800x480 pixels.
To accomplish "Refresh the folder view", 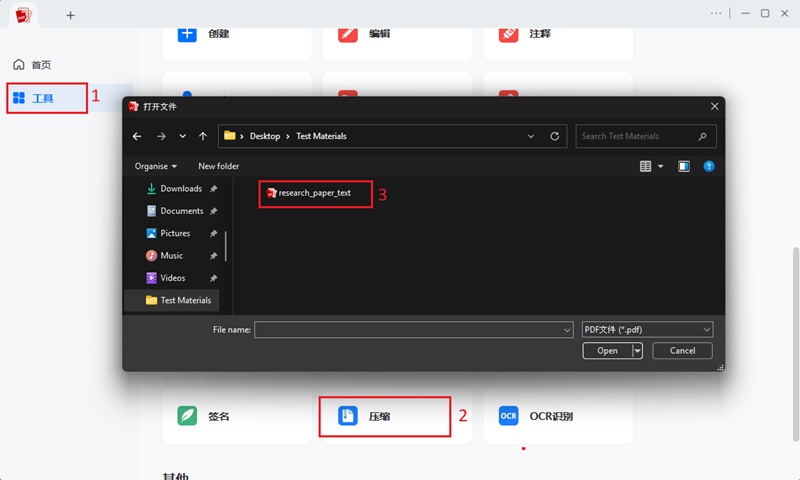I will pos(555,136).
